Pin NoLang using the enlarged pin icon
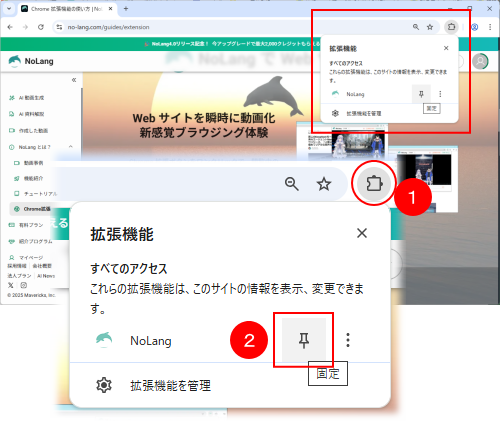This screenshot has height=421, width=500. (x=304, y=340)
